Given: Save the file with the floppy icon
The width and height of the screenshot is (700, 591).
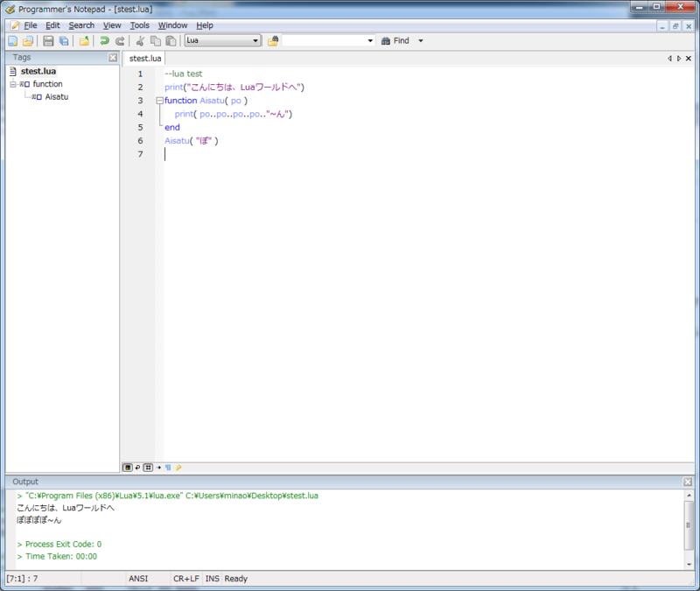Looking at the screenshot, I should (x=48, y=41).
